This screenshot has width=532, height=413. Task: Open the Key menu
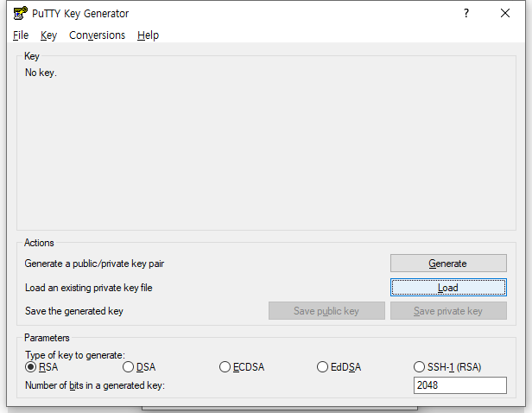48,35
